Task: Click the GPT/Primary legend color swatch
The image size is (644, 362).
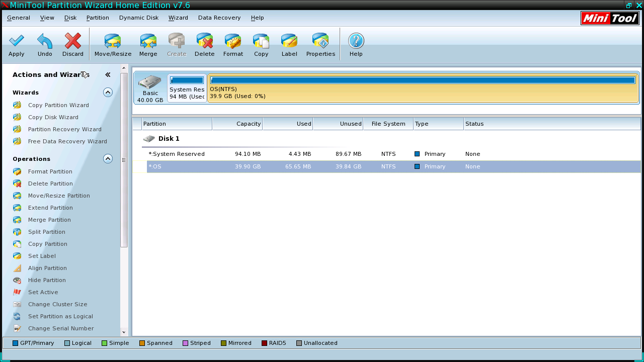Action: click(x=15, y=343)
